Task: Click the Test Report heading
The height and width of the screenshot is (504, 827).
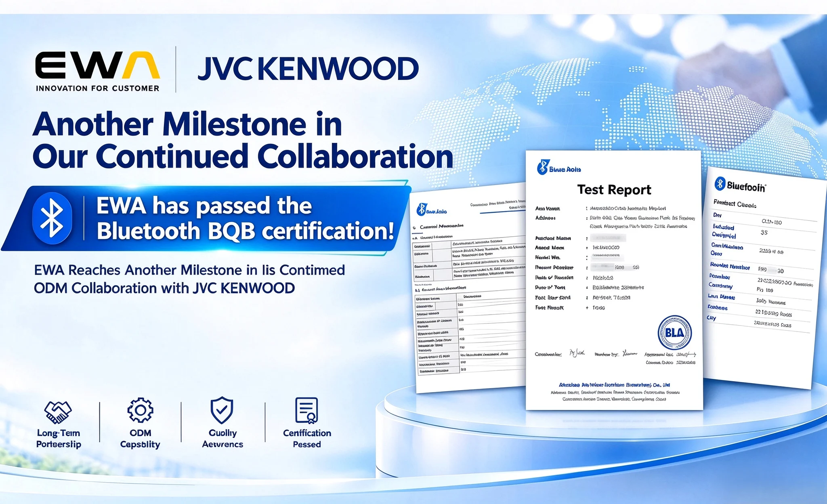Action: tap(614, 189)
